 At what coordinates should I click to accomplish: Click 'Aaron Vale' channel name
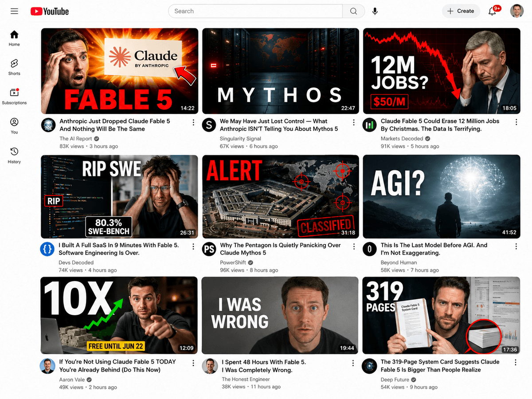click(72, 379)
